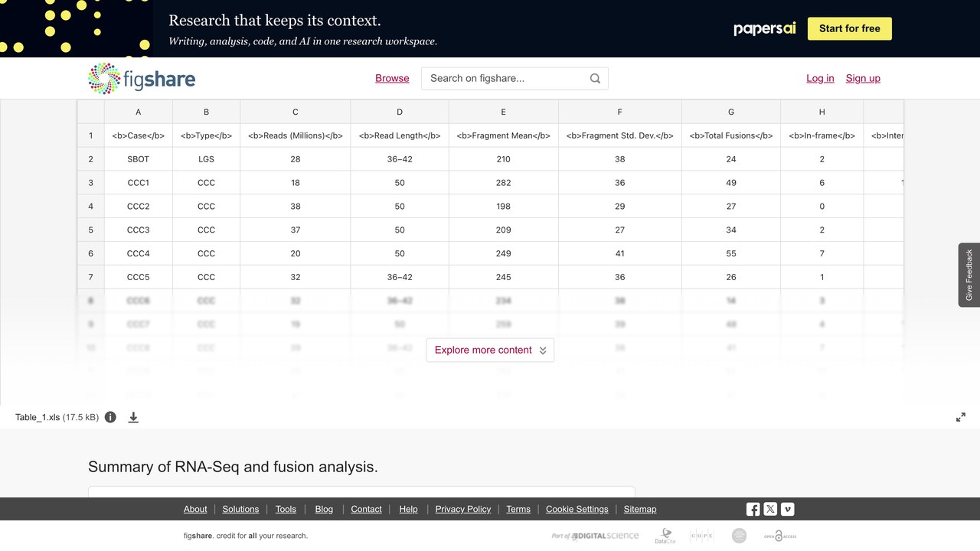
Task: Click the CCC1 case cell
Action: click(139, 183)
